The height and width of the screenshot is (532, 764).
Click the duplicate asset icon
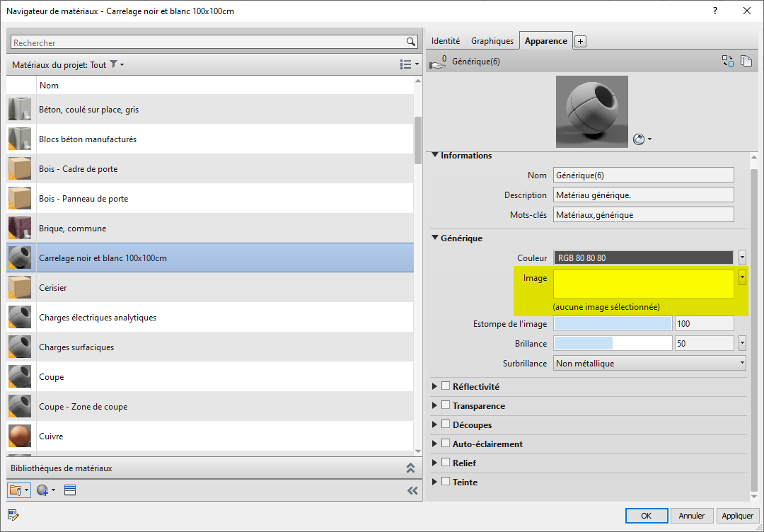(x=746, y=62)
